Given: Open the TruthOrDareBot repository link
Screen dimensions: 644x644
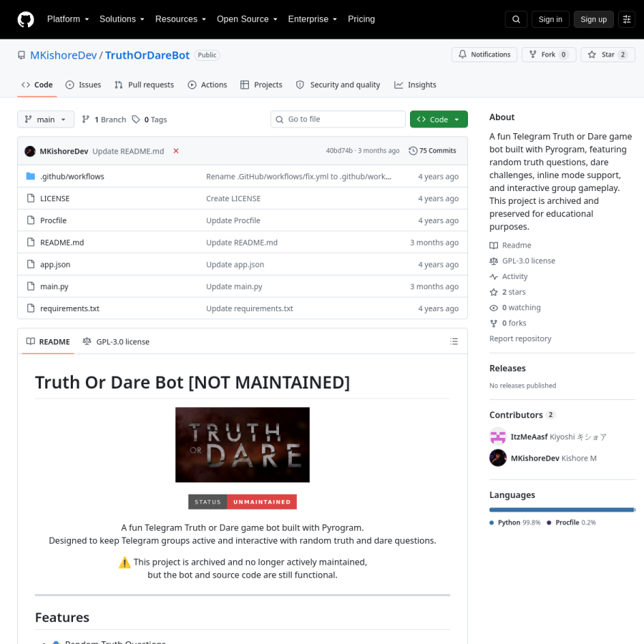Looking at the screenshot, I should pyautogui.click(x=147, y=55).
